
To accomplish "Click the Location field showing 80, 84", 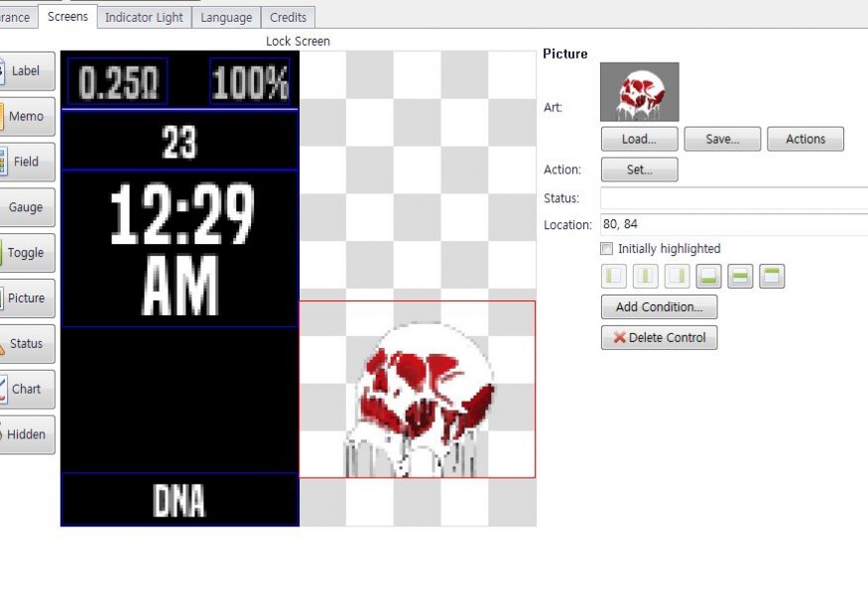I will click(734, 224).
